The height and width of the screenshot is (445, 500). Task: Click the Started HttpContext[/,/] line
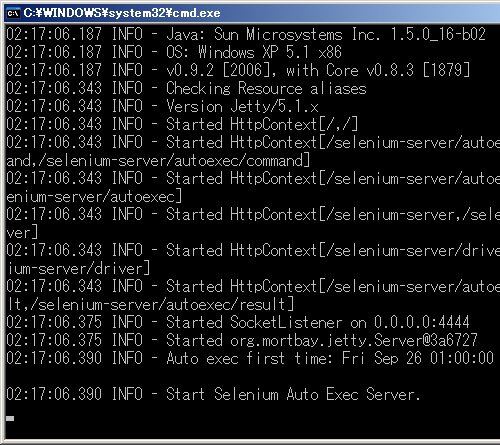point(182,124)
